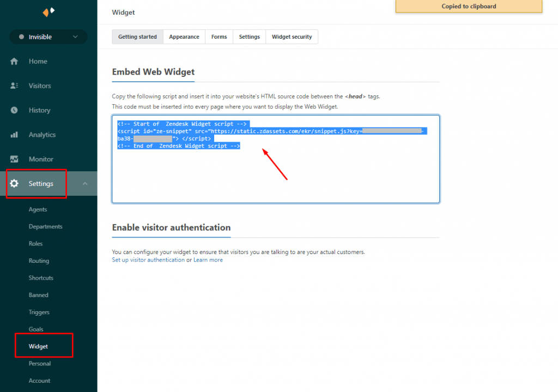The width and height of the screenshot is (558, 392).
Task: Open the Banned settings page
Action: 38,294
